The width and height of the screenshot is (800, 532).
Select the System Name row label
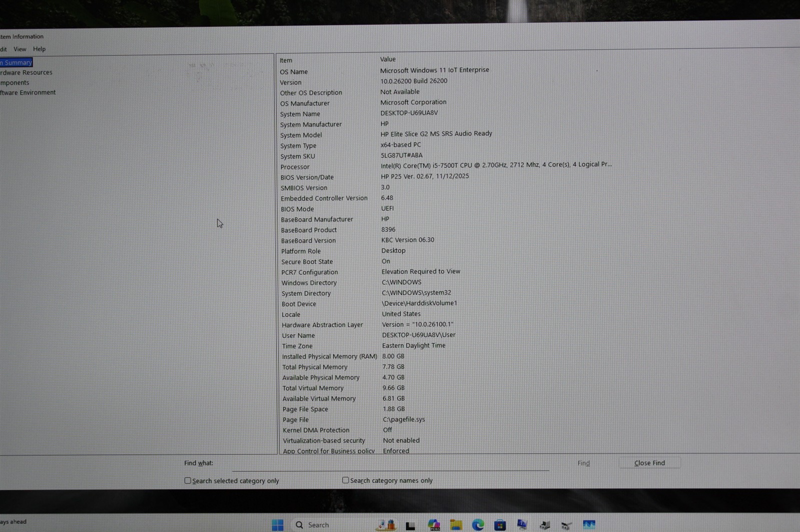300,114
